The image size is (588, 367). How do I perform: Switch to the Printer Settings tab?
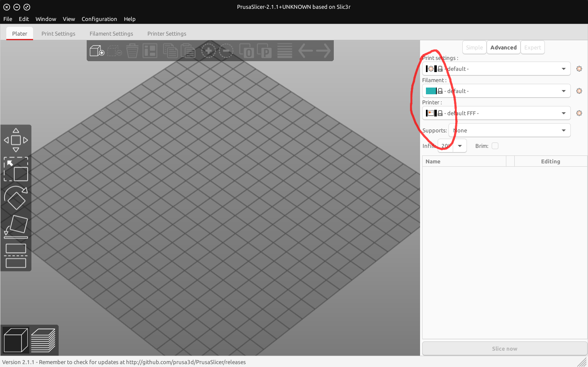coord(167,34)
